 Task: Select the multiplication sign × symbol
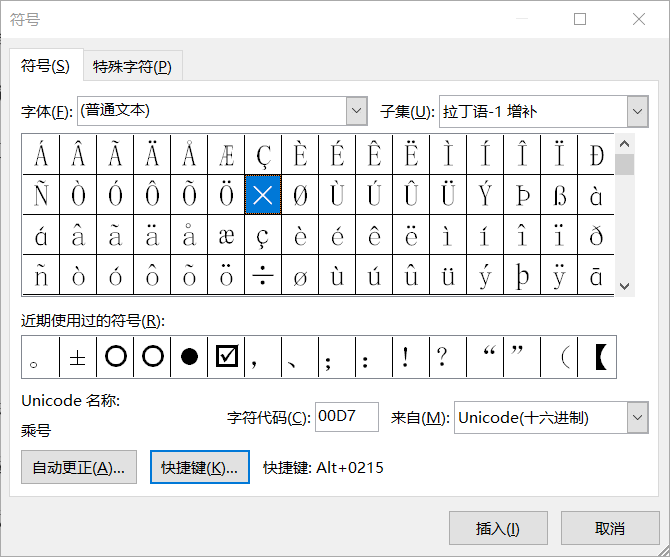pos(263,195)
